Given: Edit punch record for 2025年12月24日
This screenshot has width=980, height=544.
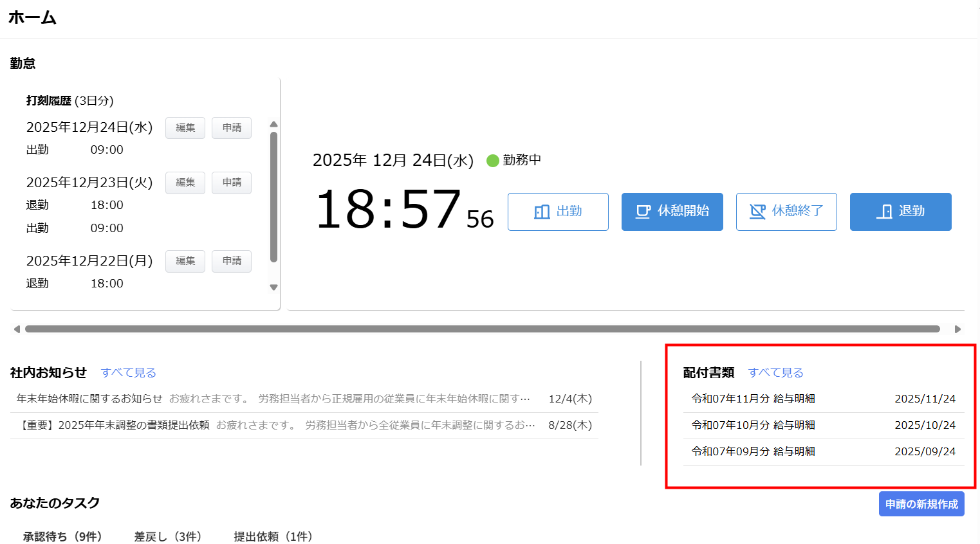Looking at the screenshot, I should coord(185,128).
